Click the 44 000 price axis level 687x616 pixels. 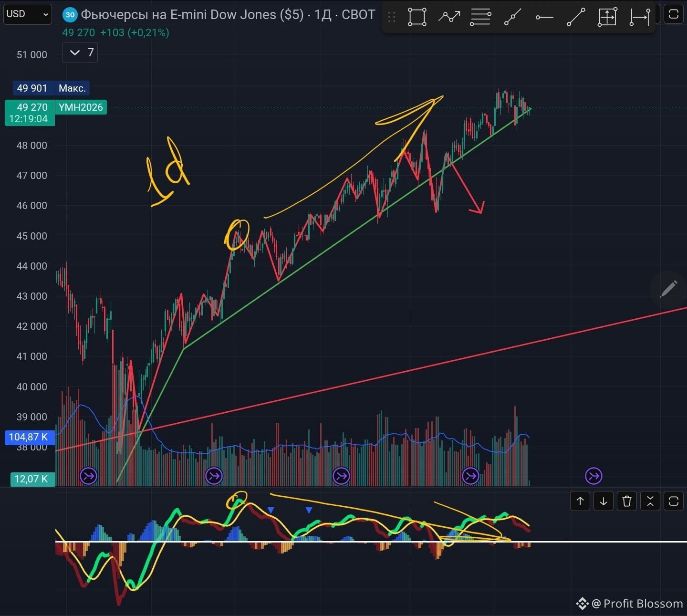pos(32,266)
